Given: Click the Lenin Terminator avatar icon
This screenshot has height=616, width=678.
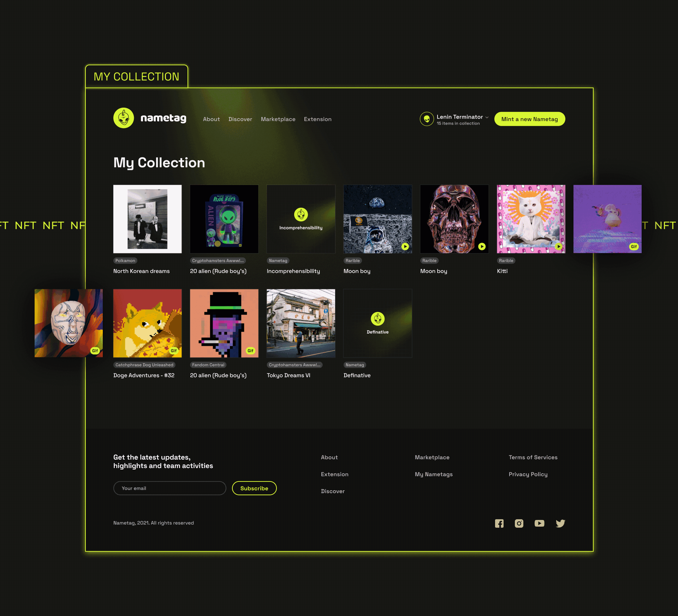Looking at the screenshot, I should coord(427,119).
